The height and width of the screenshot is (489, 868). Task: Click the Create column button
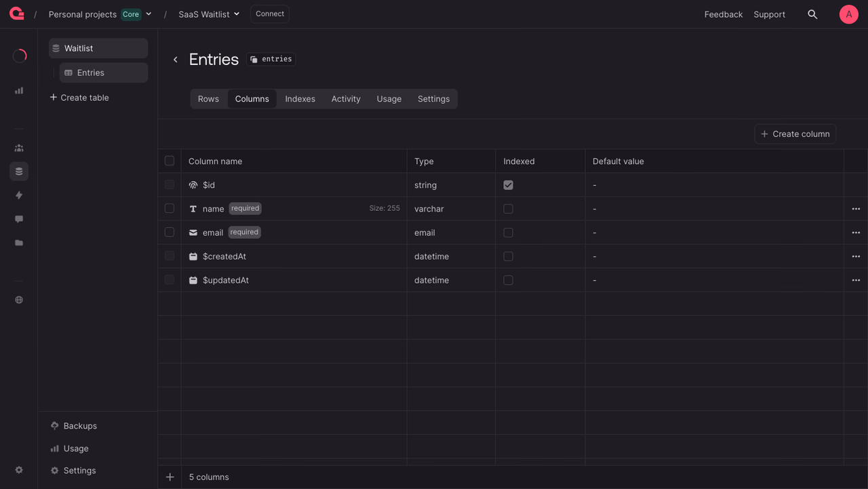(x=795, y=134)
